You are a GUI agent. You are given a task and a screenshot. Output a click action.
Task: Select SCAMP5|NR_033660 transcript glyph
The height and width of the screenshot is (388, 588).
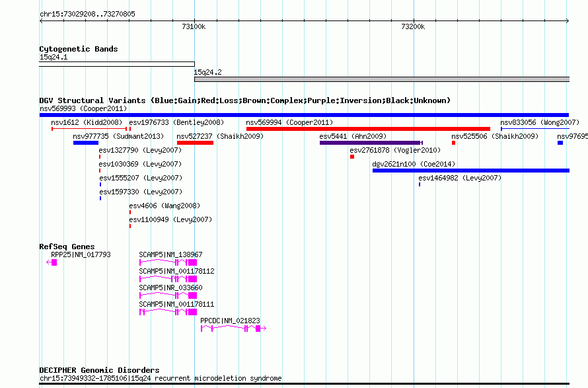tap(168, 295)
